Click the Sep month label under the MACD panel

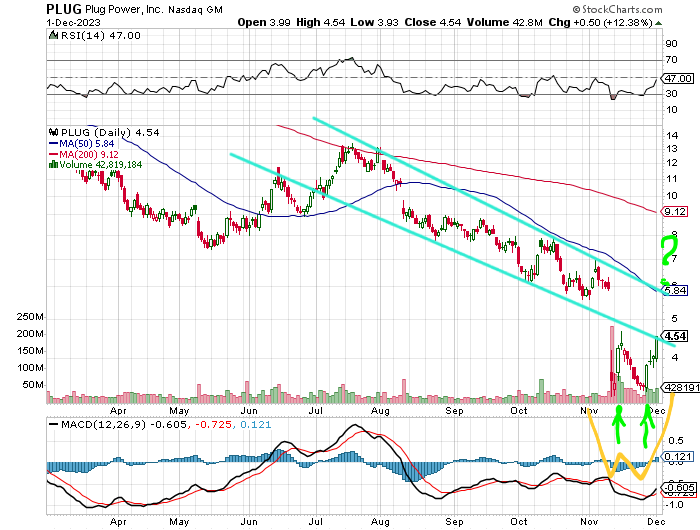[454, 522]
